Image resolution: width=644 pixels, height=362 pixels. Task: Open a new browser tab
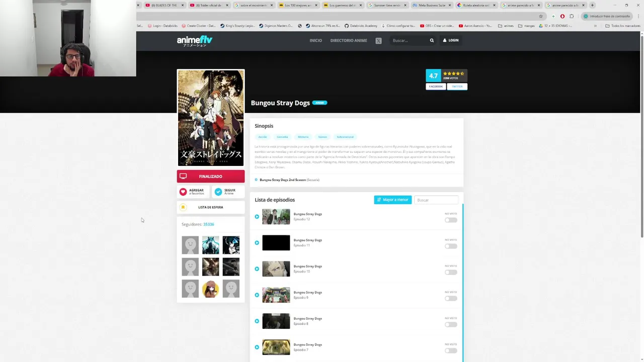pyautogui.click(x=592, y=5)
